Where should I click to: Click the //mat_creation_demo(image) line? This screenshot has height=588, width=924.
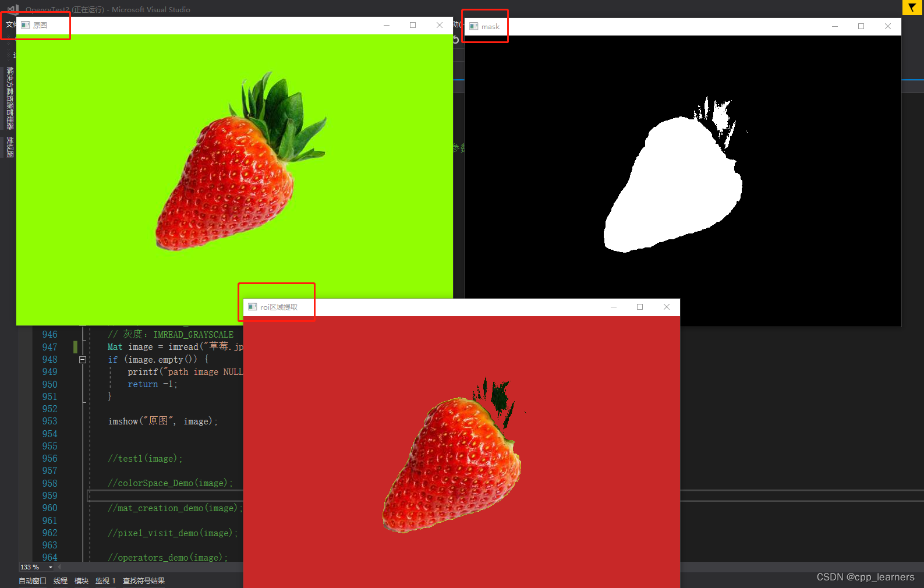tap(175, 508)
